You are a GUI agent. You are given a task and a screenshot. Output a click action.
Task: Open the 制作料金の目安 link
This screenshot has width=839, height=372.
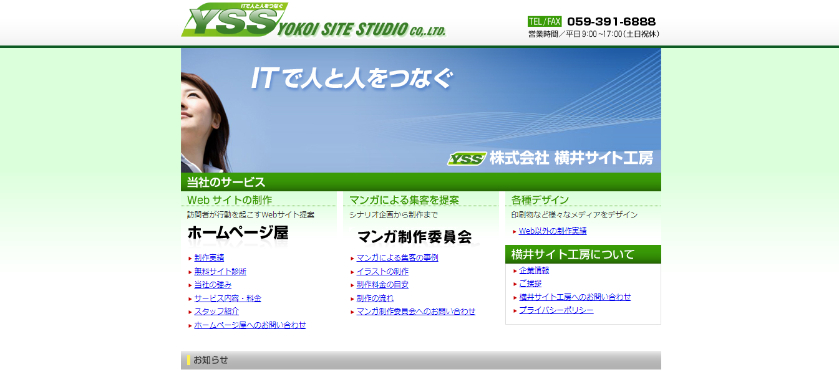pos(383,285)
